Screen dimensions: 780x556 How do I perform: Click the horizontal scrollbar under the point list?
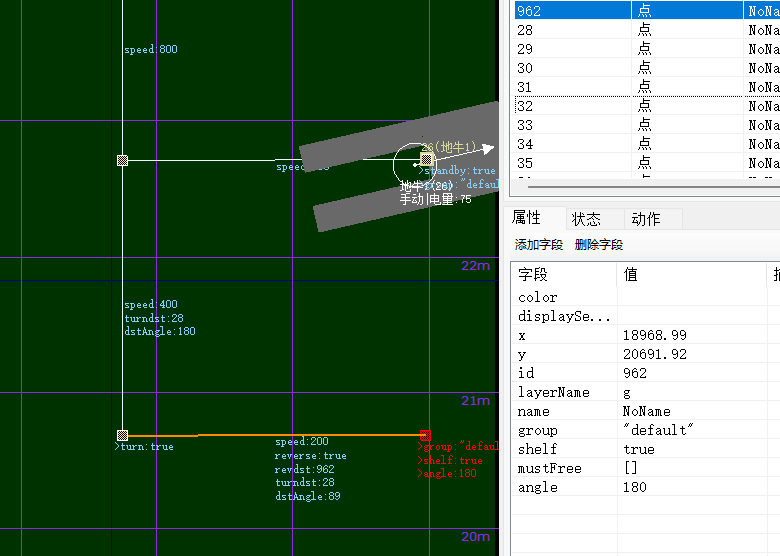pos(640,186)
